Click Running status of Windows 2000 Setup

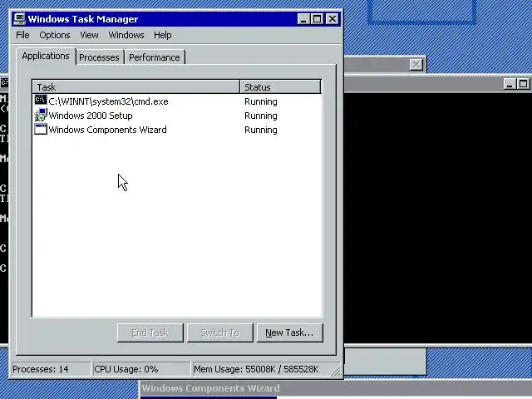pyautogui.click(x=261, y=116)
